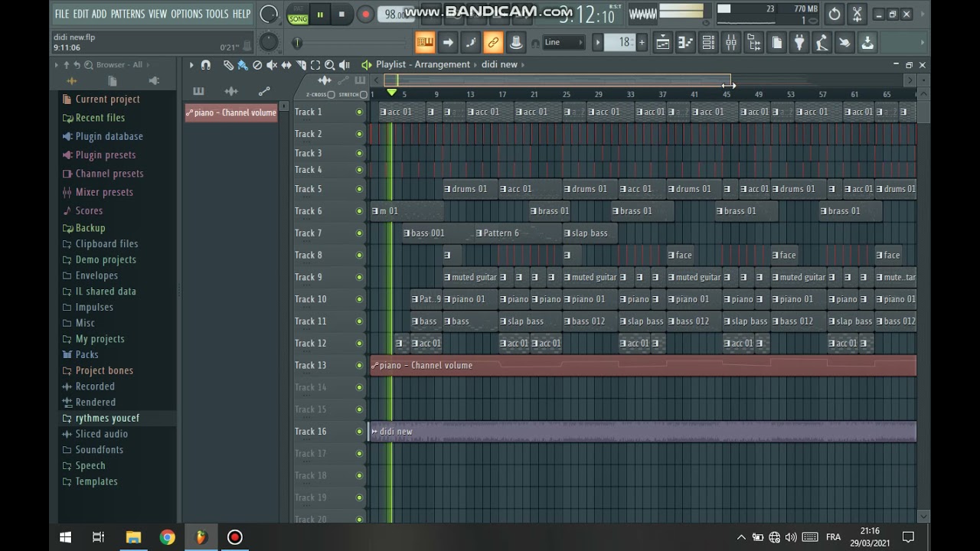Select 'piano - Channel volume' in picker
Image resolution: width=980 pixels, height=551 pixels.
(231, 112)
